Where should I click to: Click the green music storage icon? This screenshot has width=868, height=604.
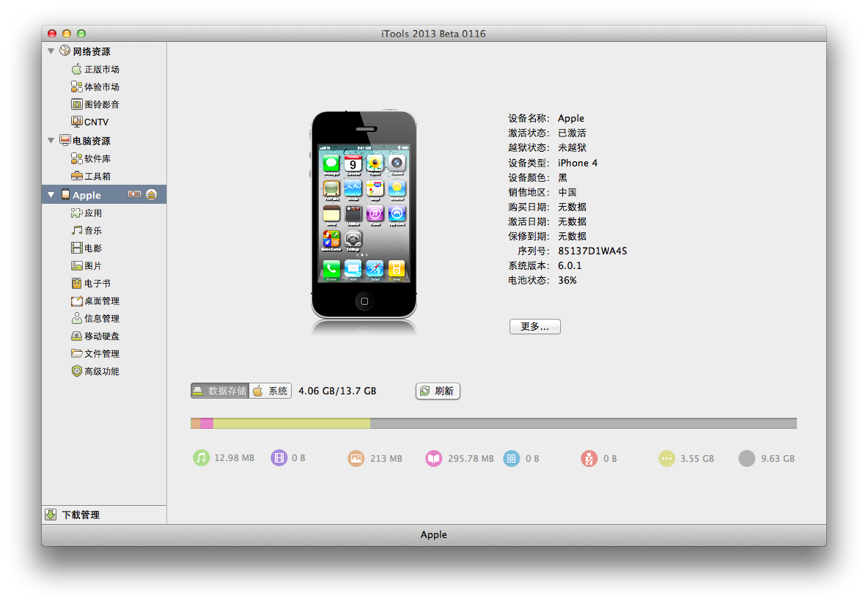pos(202,458)
